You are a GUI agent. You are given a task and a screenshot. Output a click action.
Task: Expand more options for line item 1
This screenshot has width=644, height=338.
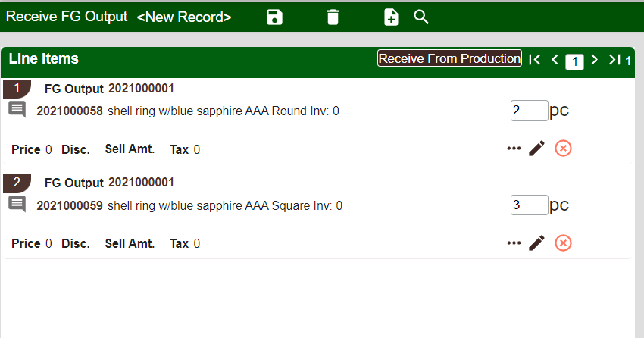[514, 149]
